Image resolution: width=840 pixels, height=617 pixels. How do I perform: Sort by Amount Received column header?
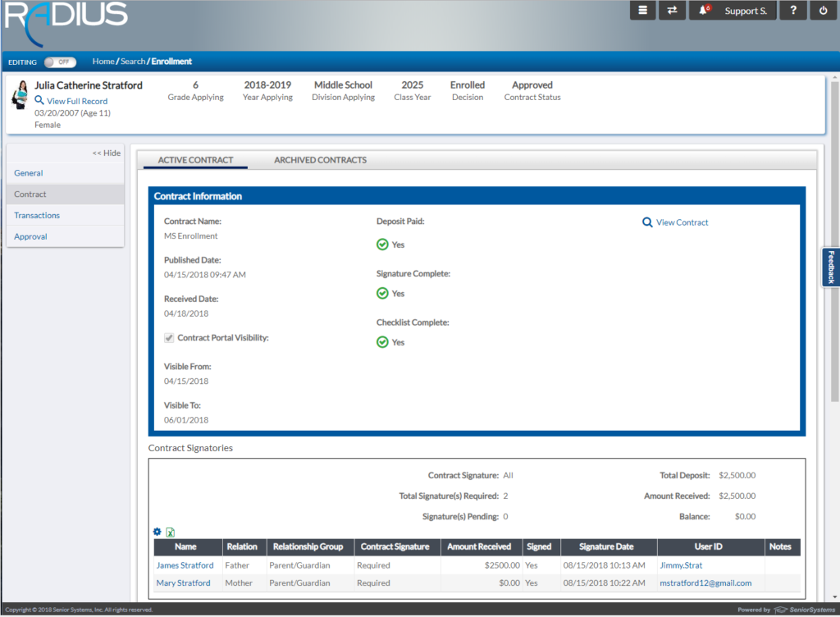point(482,546)
